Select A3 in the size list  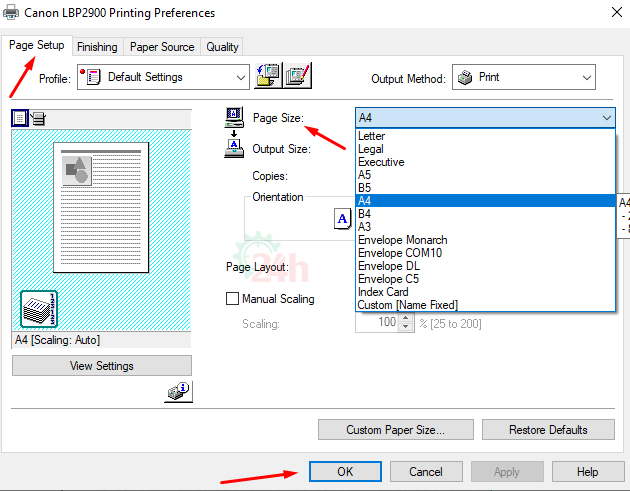tap(485, 227)
